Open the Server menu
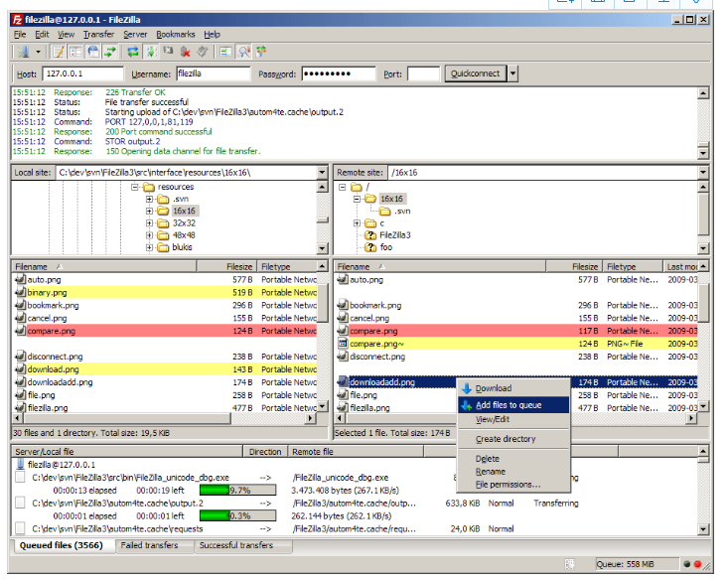 pyautogui.click(x=135, y=35)
